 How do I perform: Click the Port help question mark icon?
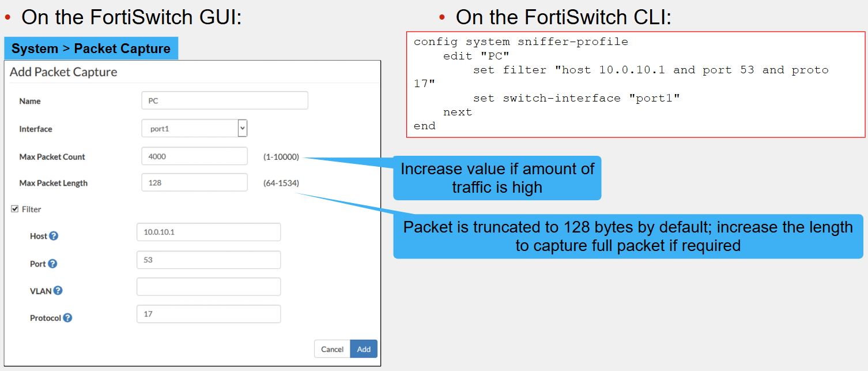[52, 264]
